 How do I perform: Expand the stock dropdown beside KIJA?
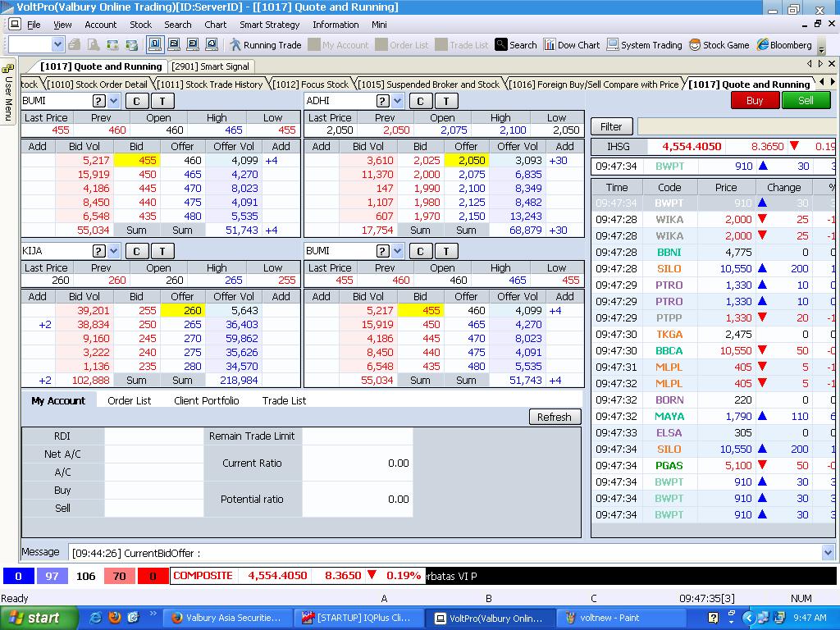[113, 251]
